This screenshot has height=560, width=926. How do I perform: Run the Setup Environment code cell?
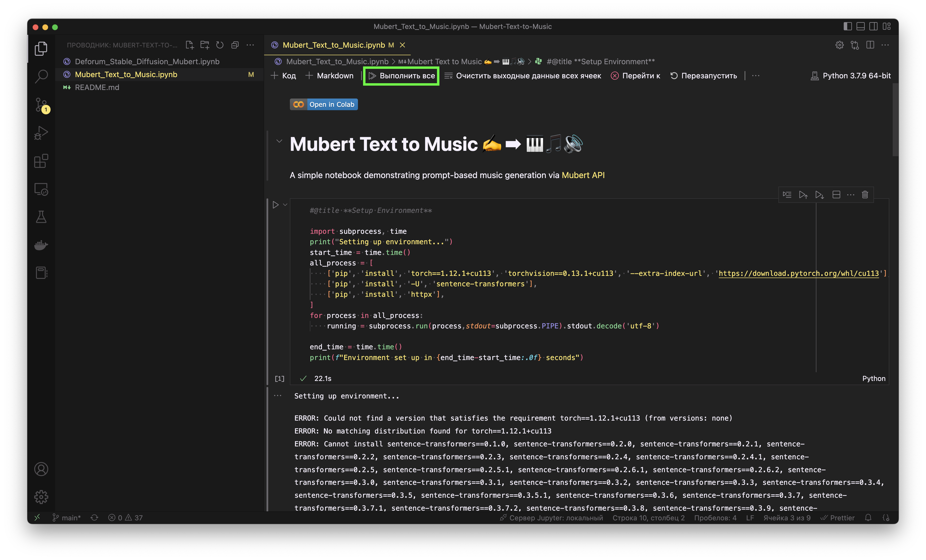276,205
